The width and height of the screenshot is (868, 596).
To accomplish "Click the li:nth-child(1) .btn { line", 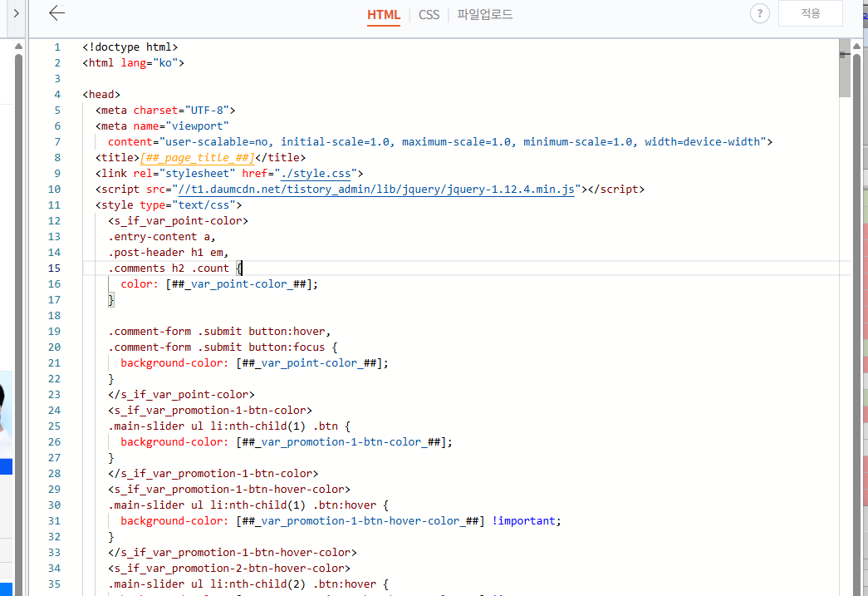I will 229,426.
